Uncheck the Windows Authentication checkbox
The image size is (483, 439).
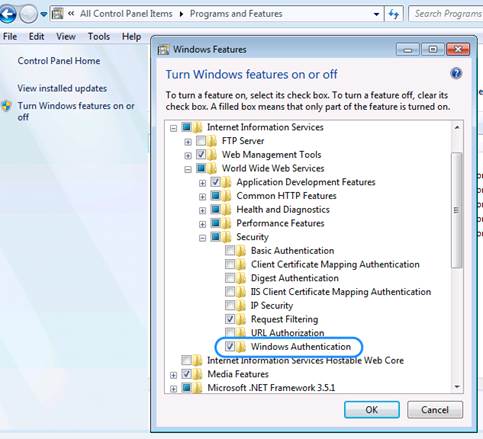[x=230, y=346]
